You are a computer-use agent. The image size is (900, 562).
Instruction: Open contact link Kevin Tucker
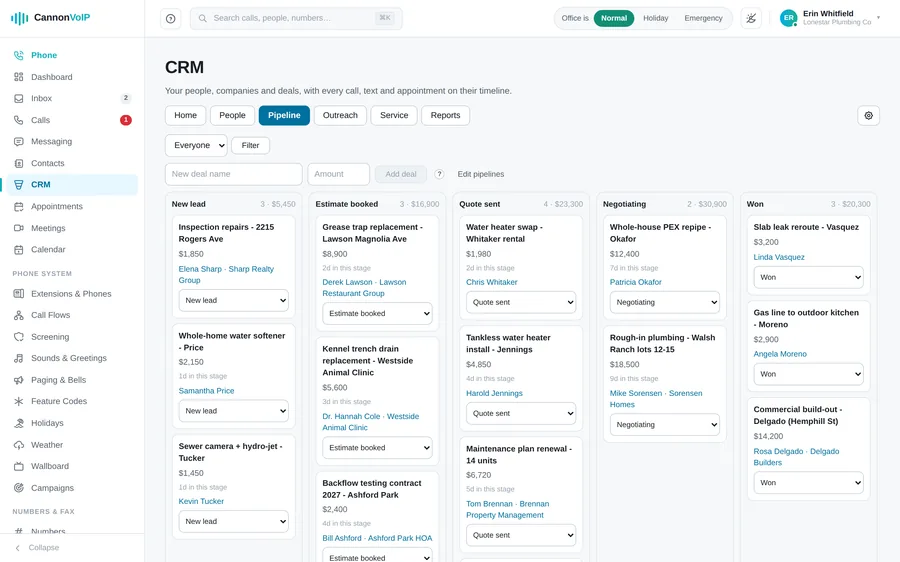click(201, 501)
